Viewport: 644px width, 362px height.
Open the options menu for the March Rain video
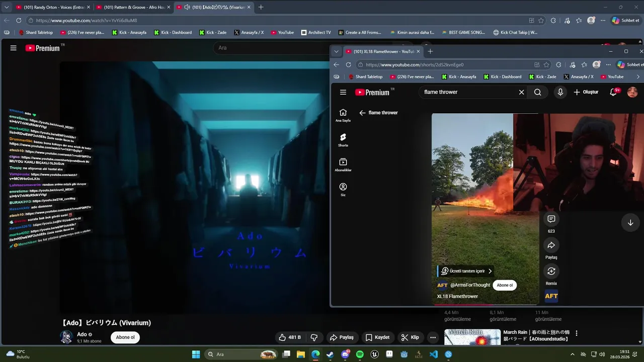pos(577,333)
